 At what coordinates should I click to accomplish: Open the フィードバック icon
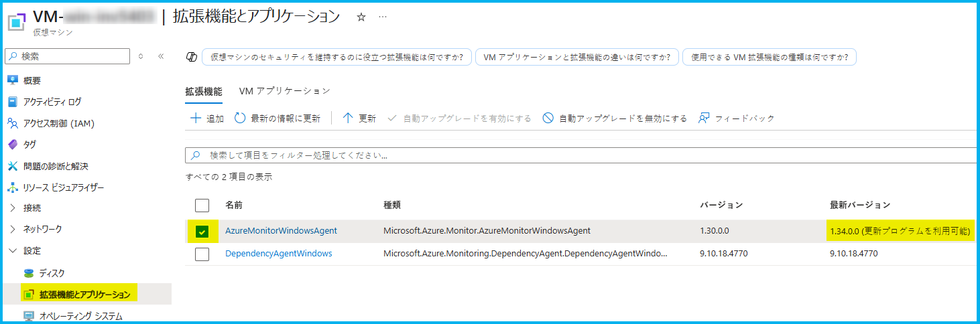coord(704,118)
